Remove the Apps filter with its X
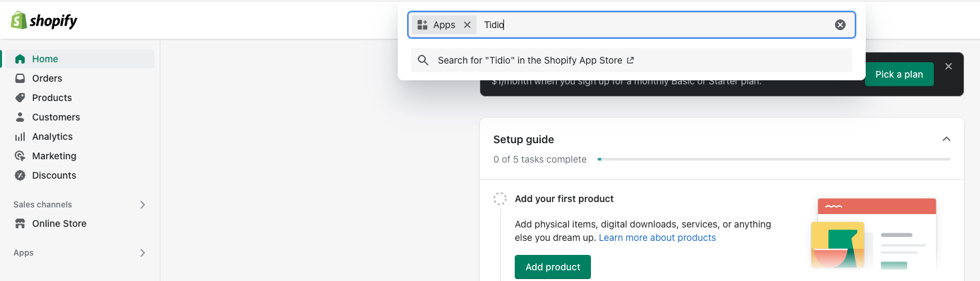 tap(467, 25)
